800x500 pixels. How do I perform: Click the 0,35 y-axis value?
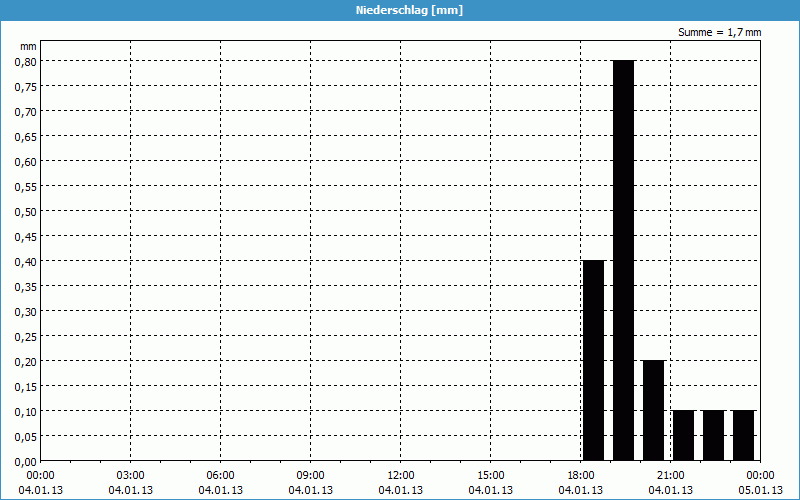pyautogui.click(x=26, y=287)
